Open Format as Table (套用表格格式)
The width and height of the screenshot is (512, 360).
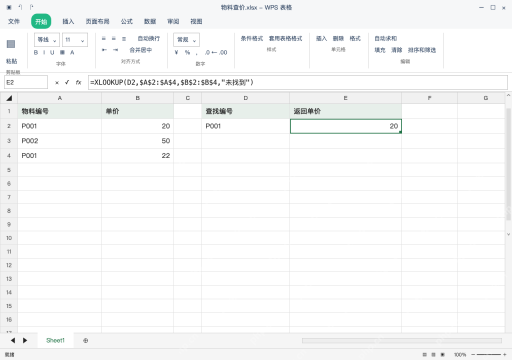pyautogui.click(x=285, y=39)
